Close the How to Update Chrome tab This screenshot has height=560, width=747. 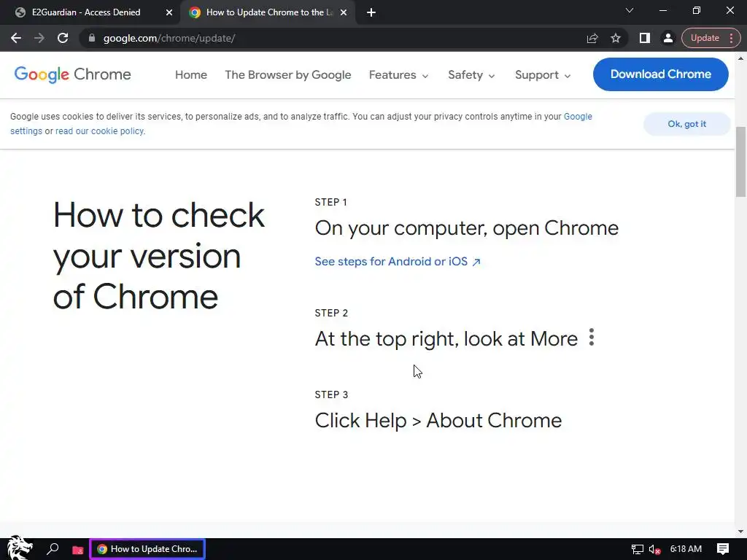[x=344, y=12]
